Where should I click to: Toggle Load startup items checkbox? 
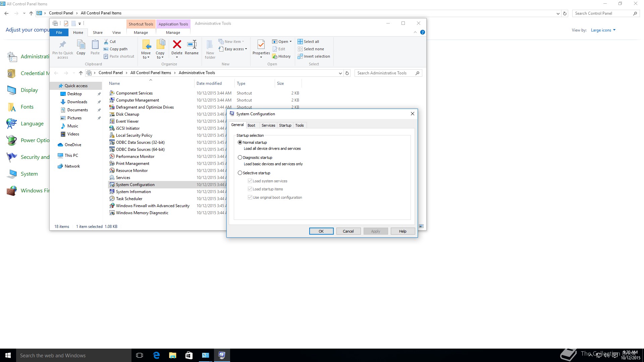coord(250,189)
